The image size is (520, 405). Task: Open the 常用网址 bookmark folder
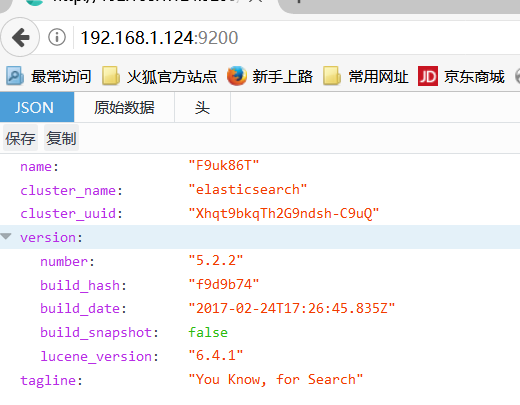(366, 76)
